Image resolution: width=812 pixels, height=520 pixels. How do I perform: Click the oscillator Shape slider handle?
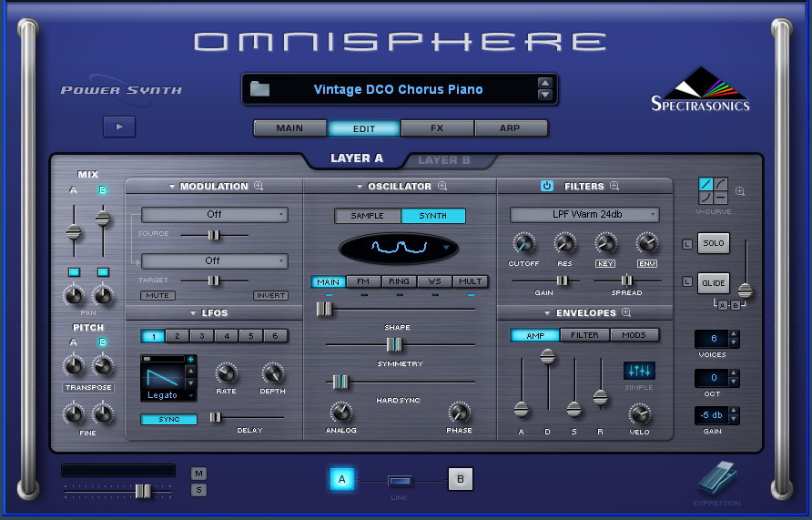[x=325, y=310]
